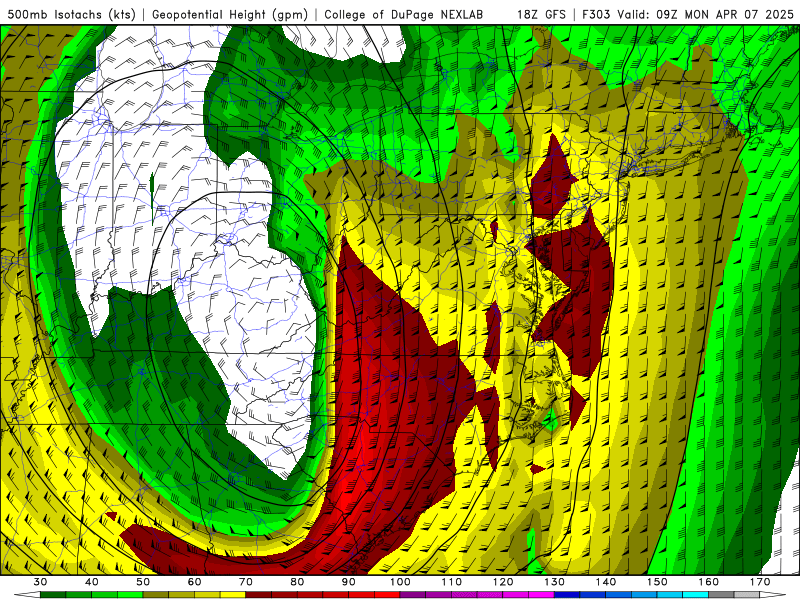This screenshot has width=800, height=600.
Task: Click the '100' label on the color scale
Action: coord(400,582)
